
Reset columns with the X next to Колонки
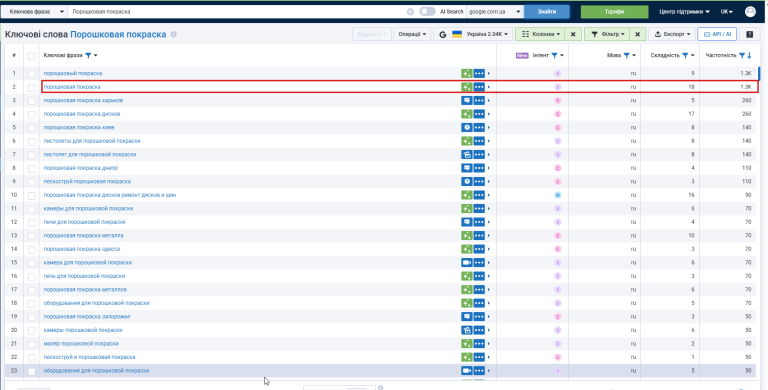tap(573, 34)
